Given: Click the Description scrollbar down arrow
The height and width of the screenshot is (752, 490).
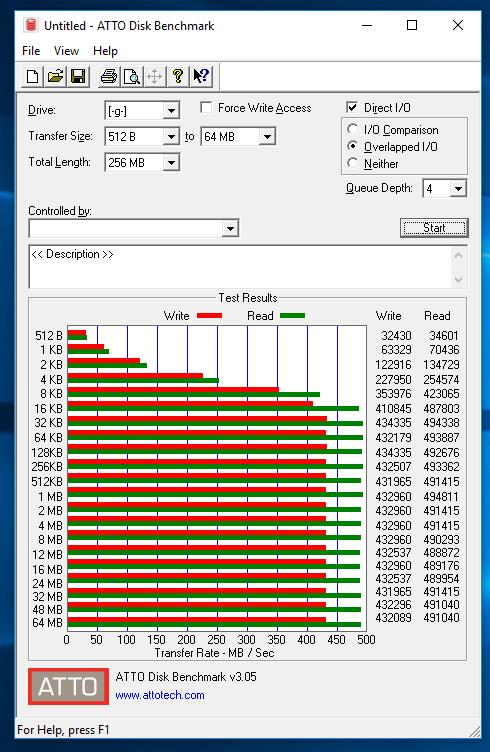Looking at the screenshot, I should (x=458, y=279).
